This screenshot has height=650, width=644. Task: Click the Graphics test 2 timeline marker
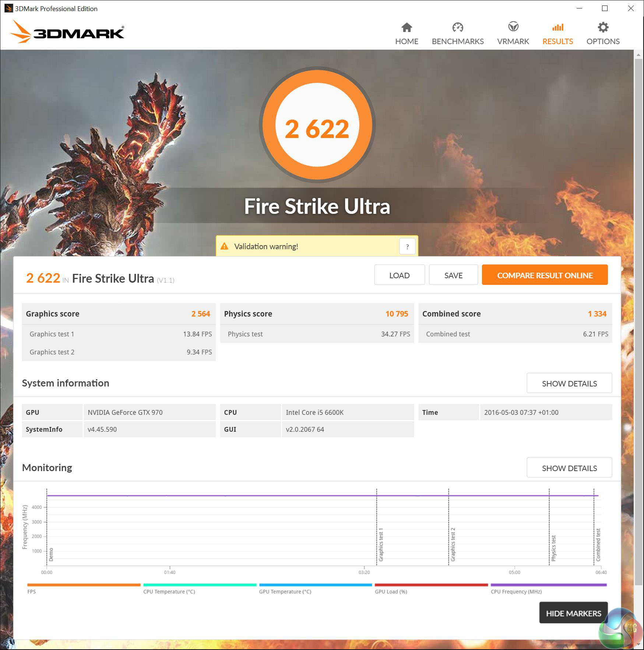tap(453, 545)
